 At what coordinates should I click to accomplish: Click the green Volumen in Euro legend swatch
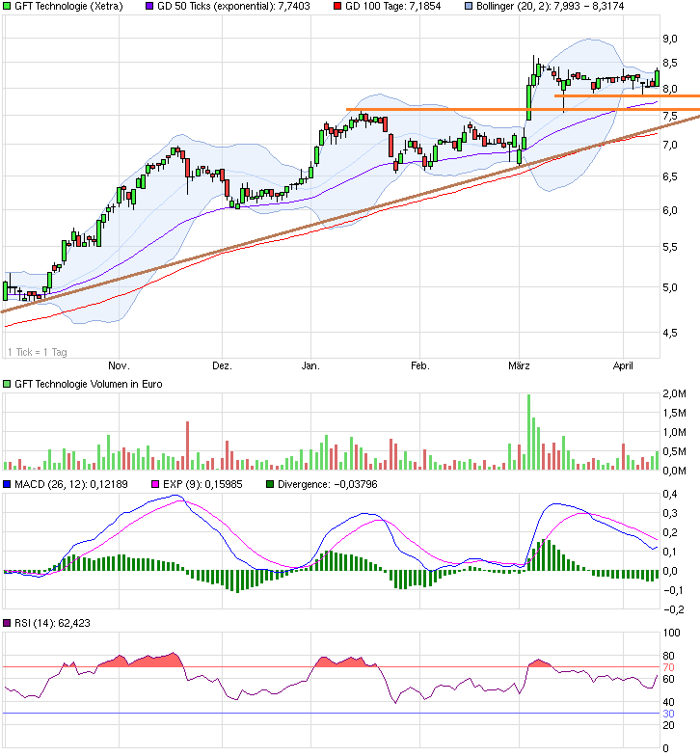click(7, 384)
